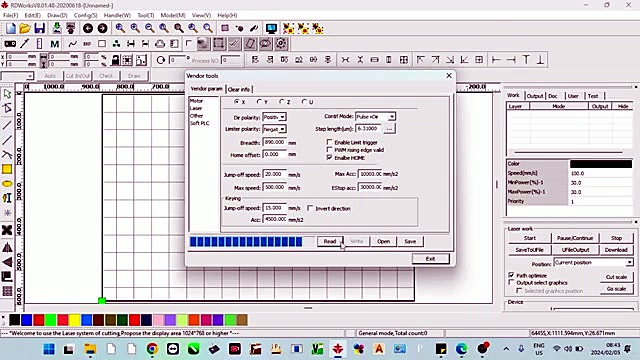Toggle the Path optimize checkbox

pos(511,275)
